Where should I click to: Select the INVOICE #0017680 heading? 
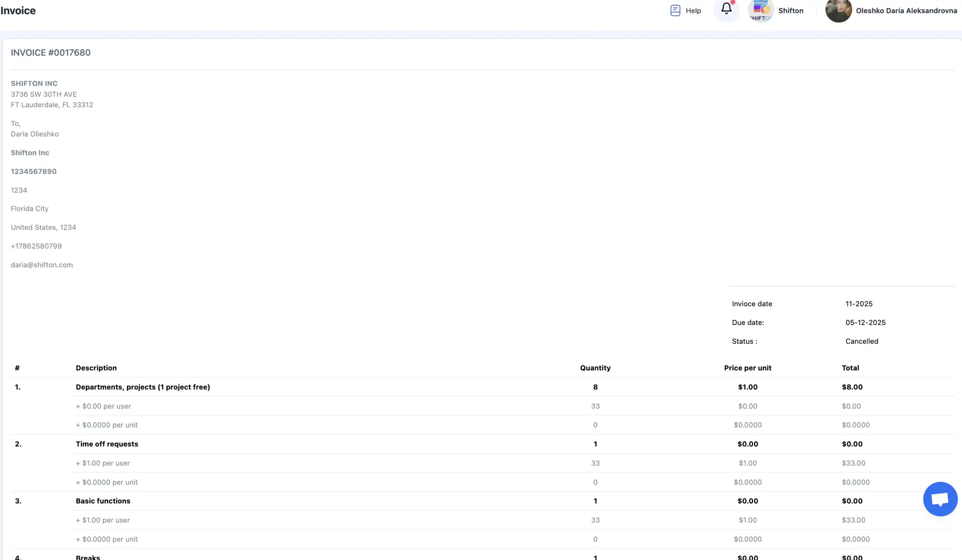50,53
